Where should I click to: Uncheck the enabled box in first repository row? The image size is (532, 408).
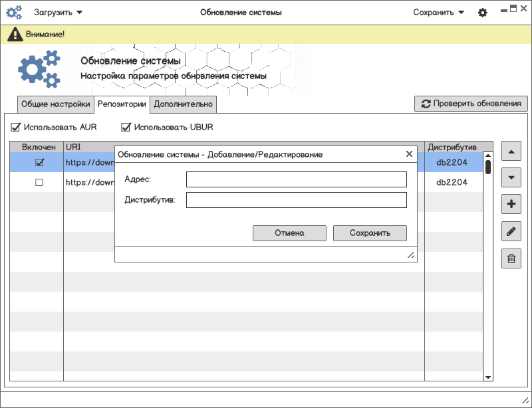(39, 162)
